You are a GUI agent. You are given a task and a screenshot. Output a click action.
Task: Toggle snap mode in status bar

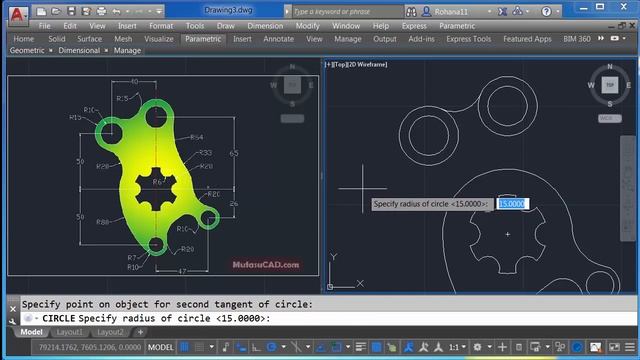click(x=199, y=347)
